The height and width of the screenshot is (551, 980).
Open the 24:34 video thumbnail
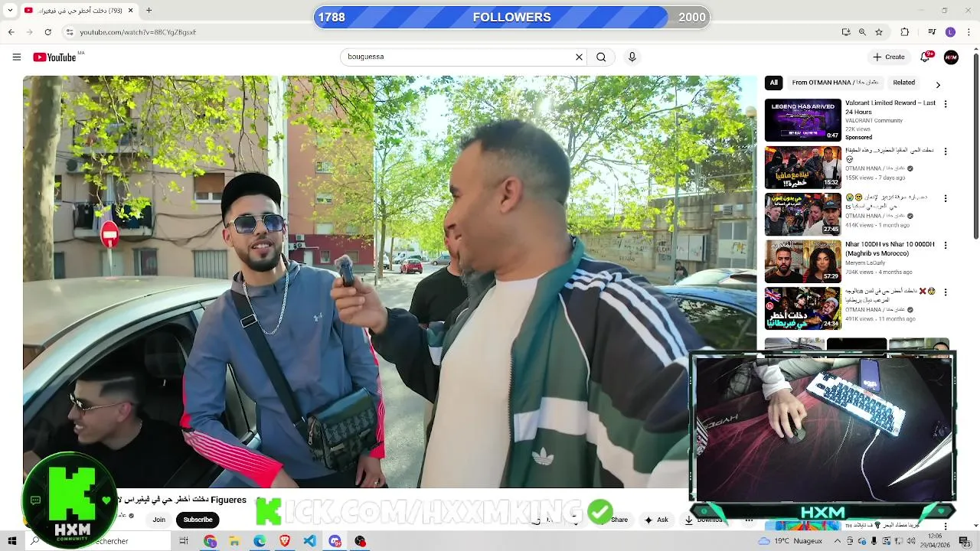pos(803,308)
